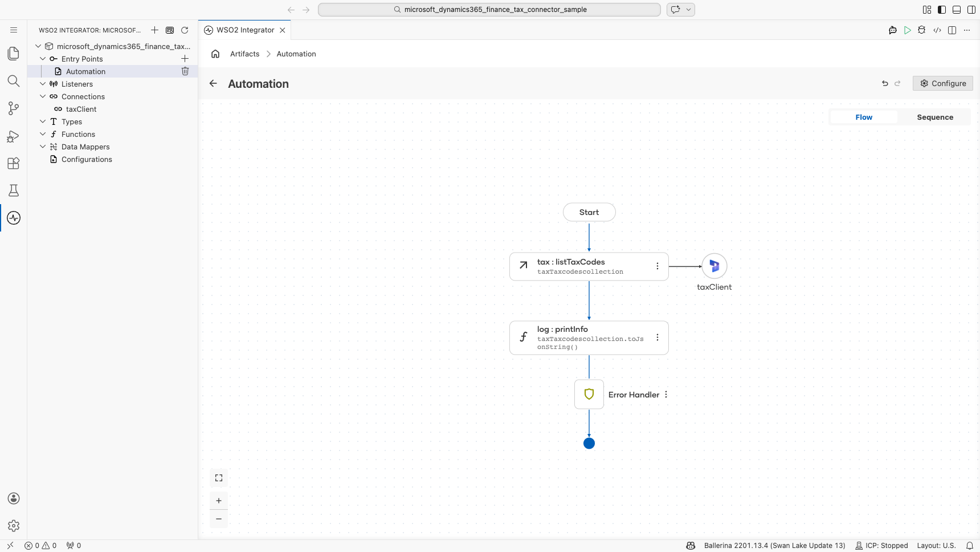Zoom in on the flow diagram
The width and height of the screenshot is (980, 552).
[x=219, y=501]
